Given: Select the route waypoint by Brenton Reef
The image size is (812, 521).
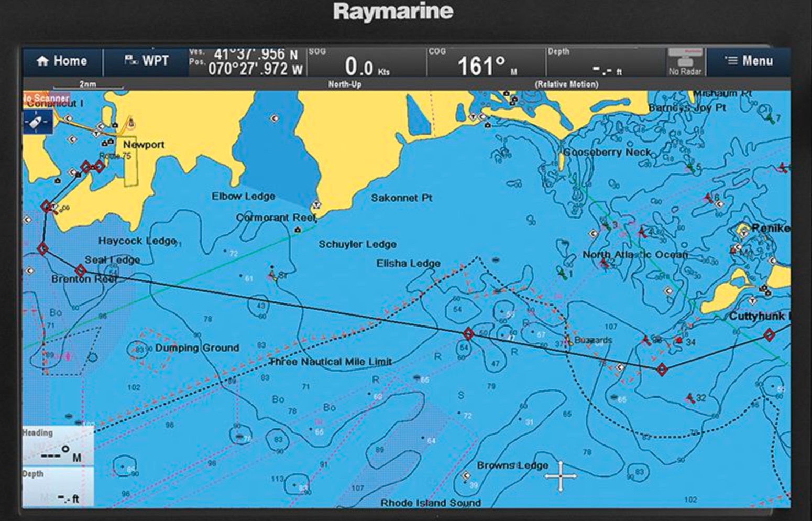Looking at the screenshot, I should (80, 270).
